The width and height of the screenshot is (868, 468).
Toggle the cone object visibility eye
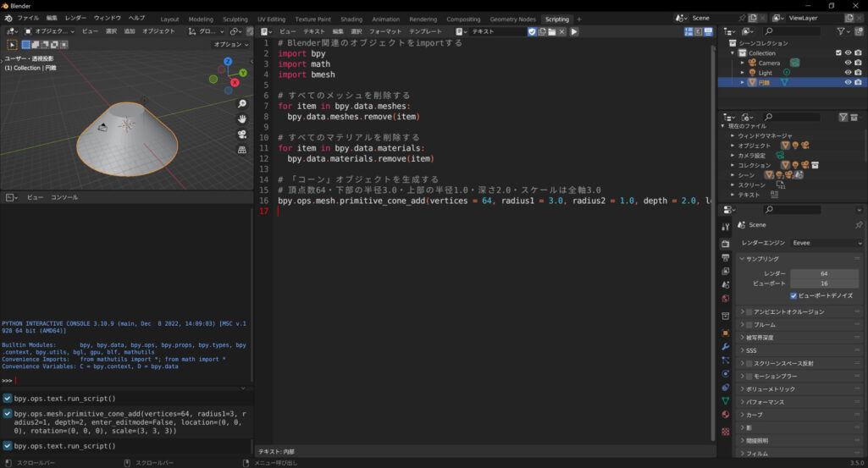(x=848, y=82)
